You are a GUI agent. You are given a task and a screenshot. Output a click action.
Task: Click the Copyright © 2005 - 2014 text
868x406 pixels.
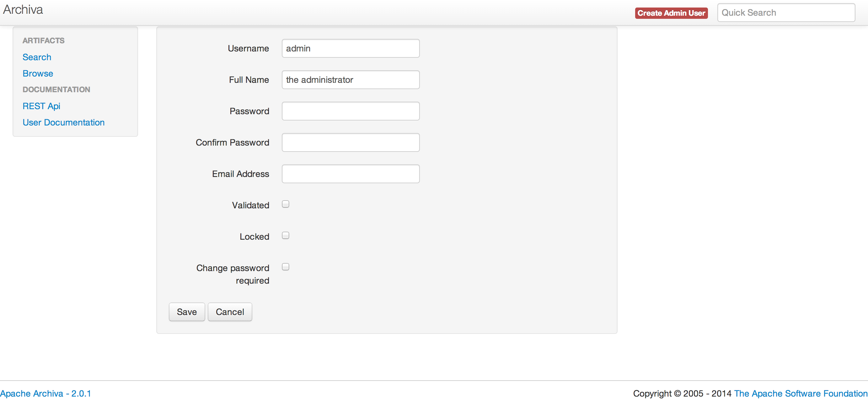[682, 393]
